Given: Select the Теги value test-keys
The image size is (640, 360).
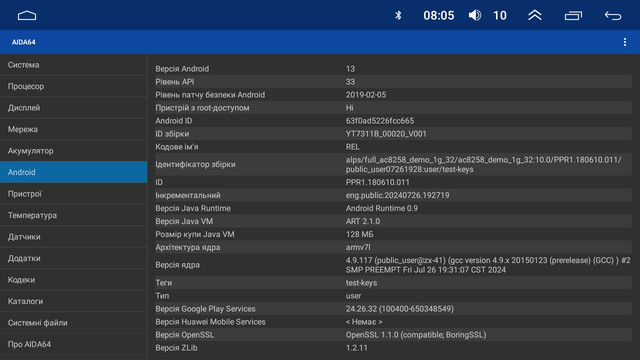Looking at the screenshot, I should (x=361, y=283).
